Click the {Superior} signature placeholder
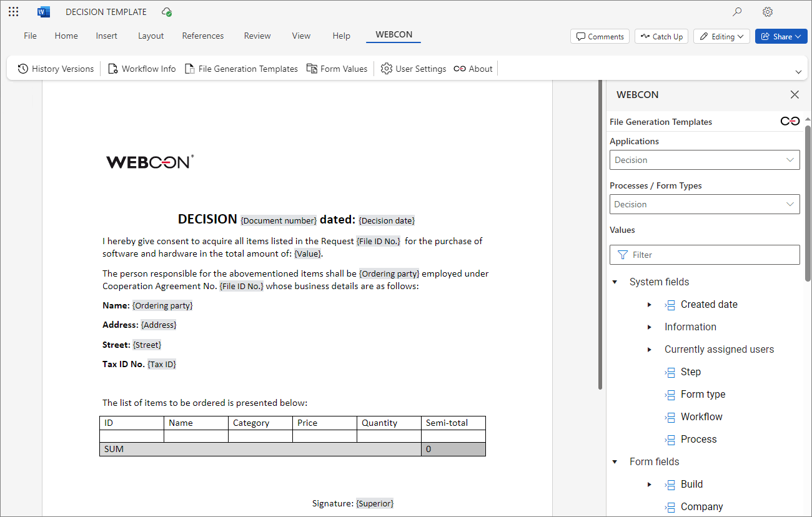This screenshot has height=517, width=812. point(375,503)
